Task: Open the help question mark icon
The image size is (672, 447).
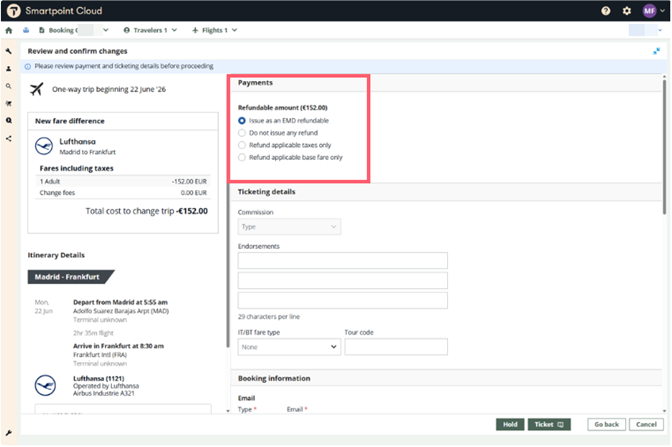Action: tap(606, 10)
